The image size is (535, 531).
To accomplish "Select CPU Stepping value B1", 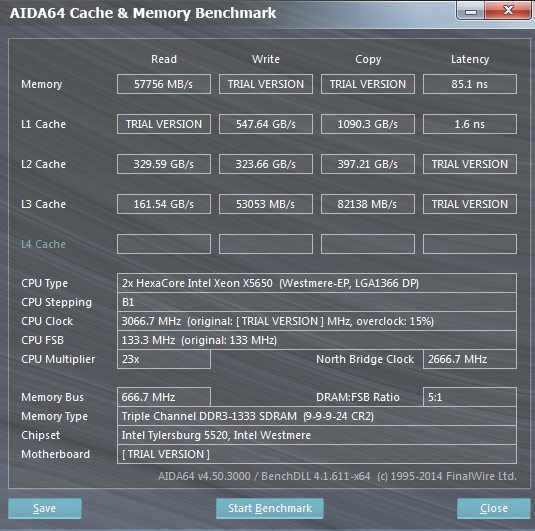I will 317,302.
